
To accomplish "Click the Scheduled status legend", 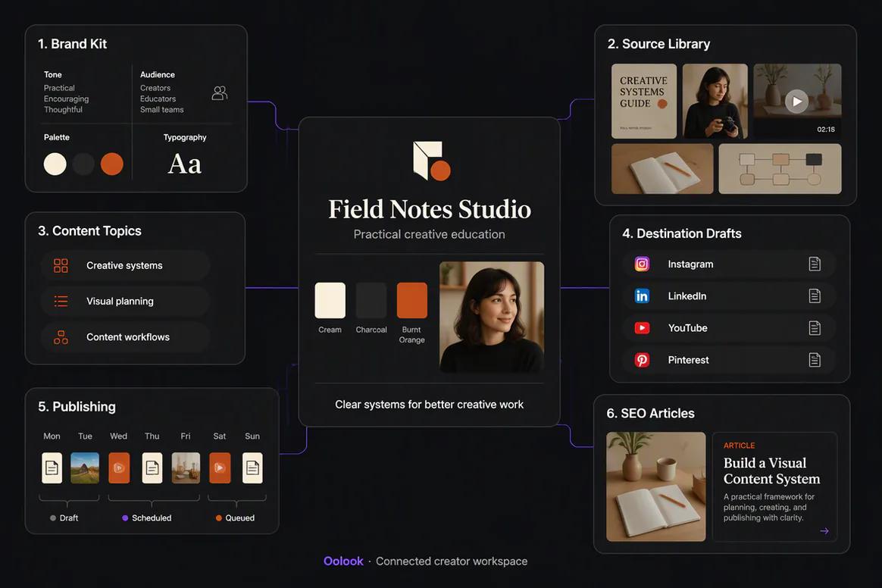I will [147, 518].
